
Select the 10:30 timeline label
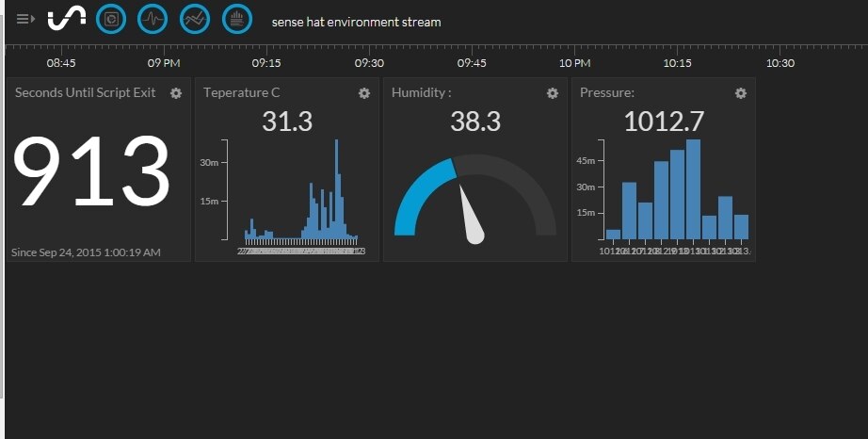[780, 63]
